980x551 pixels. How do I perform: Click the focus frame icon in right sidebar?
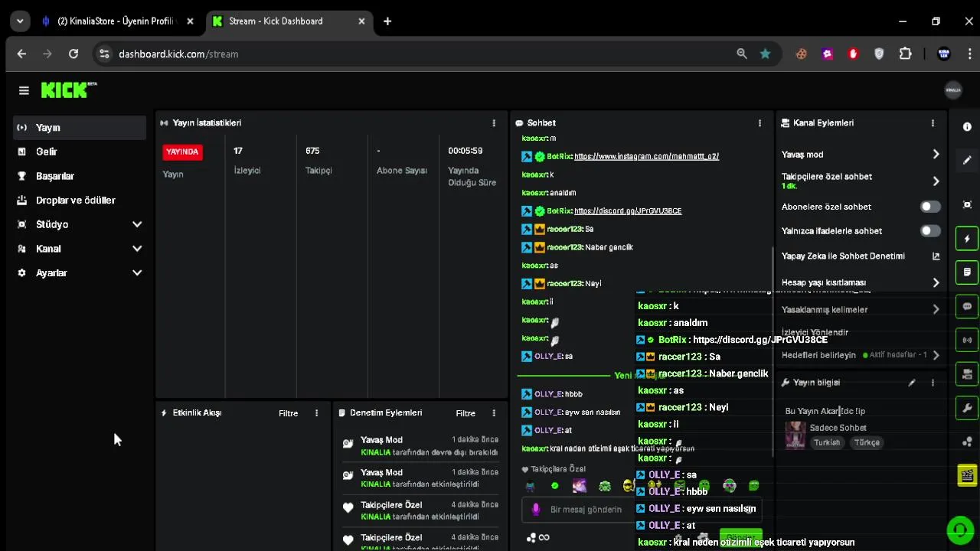click(967, 205)
